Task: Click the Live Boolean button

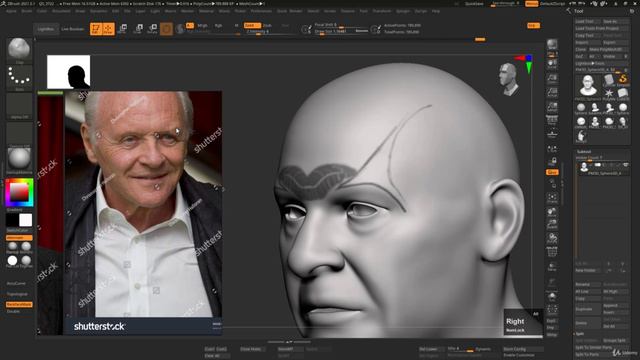Action: pos(72,29)
